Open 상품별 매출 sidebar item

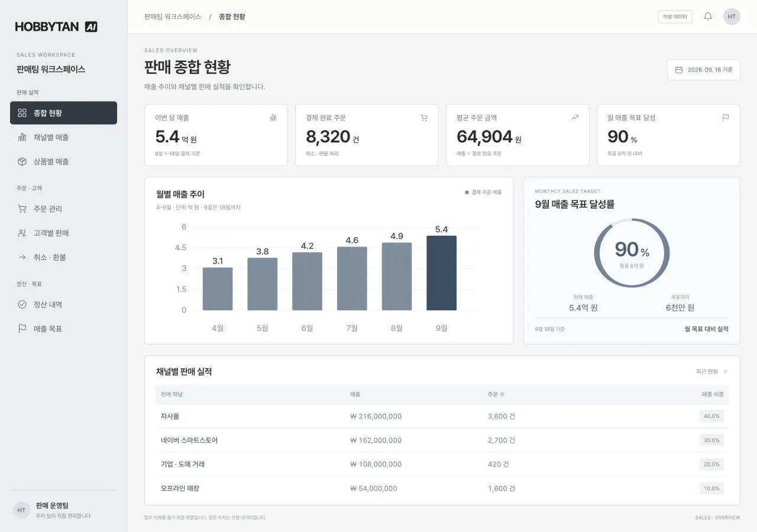[63, 161]
